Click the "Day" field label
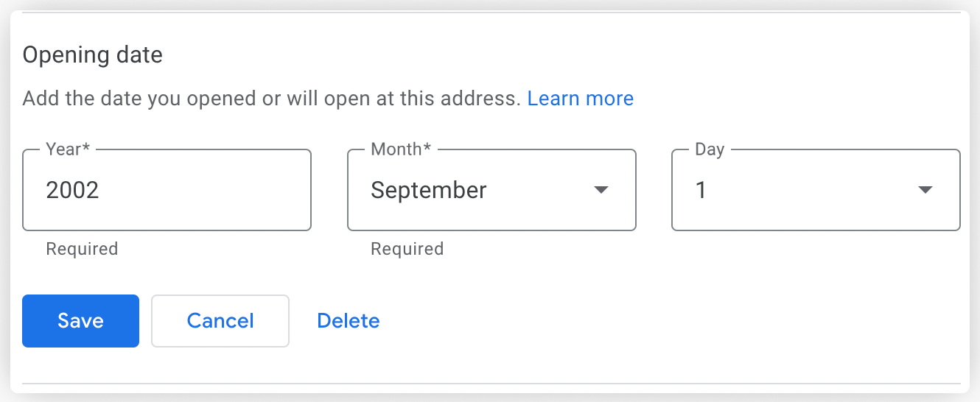The image size is (980, 402). coord(710,149)
